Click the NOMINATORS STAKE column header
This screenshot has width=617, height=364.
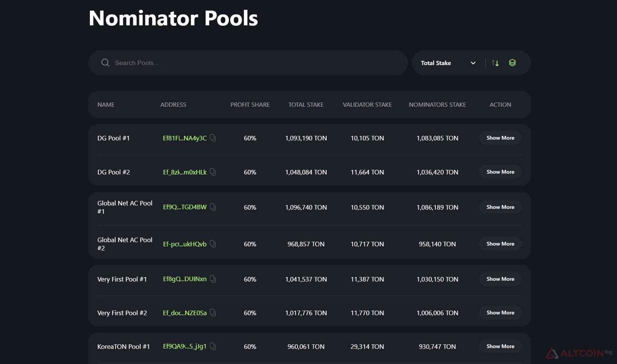pos(437,104)
